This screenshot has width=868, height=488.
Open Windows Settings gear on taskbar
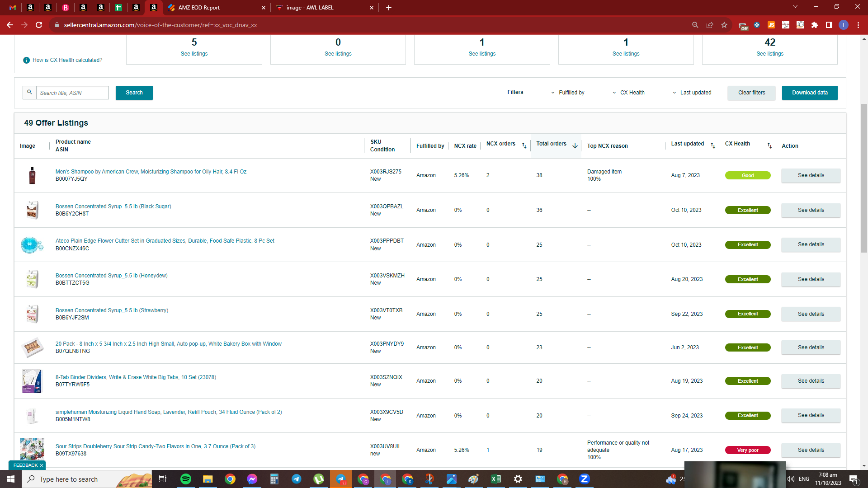[518, 479]
